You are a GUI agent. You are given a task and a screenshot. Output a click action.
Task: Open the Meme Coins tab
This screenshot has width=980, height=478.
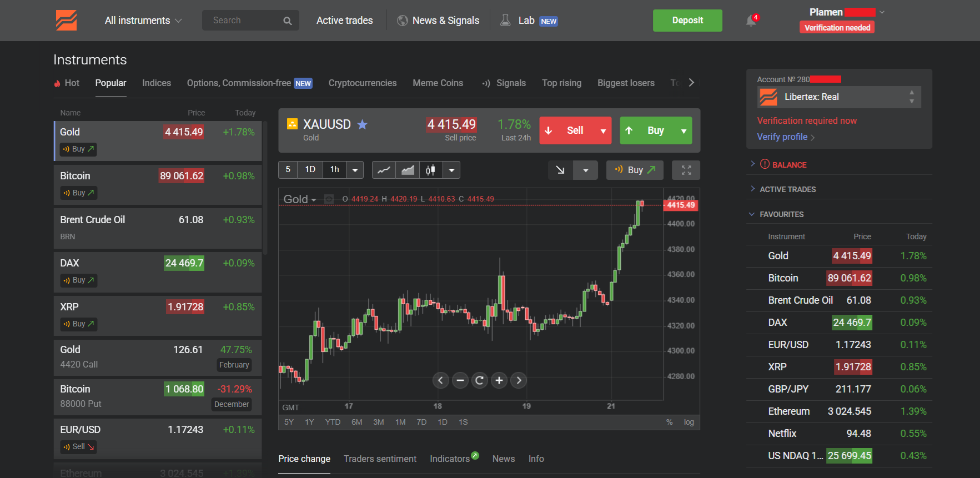click(x=438, y=83)
